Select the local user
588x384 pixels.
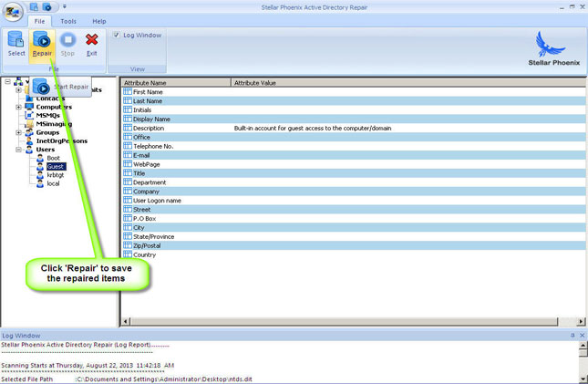pos(53,183)
